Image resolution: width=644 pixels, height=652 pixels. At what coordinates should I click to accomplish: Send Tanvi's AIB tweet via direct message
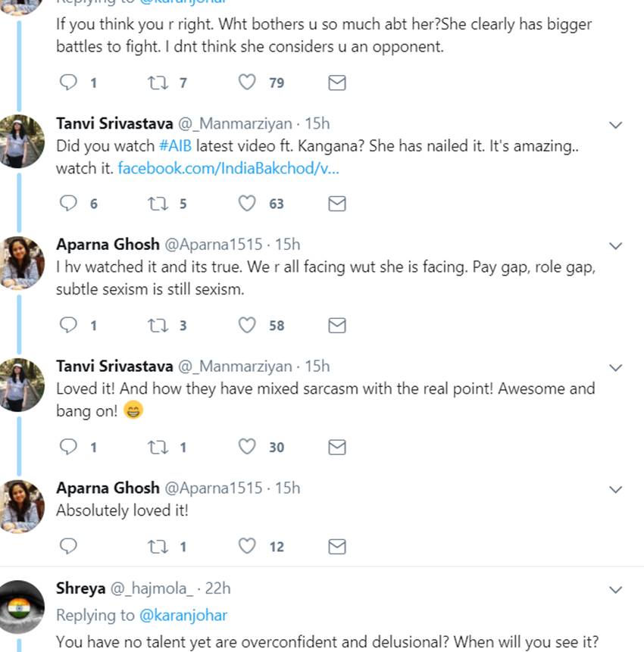337,203
